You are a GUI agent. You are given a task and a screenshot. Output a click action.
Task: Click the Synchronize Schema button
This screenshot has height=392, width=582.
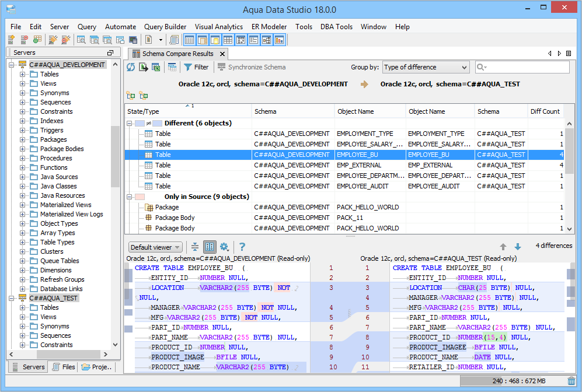[252, 67]
